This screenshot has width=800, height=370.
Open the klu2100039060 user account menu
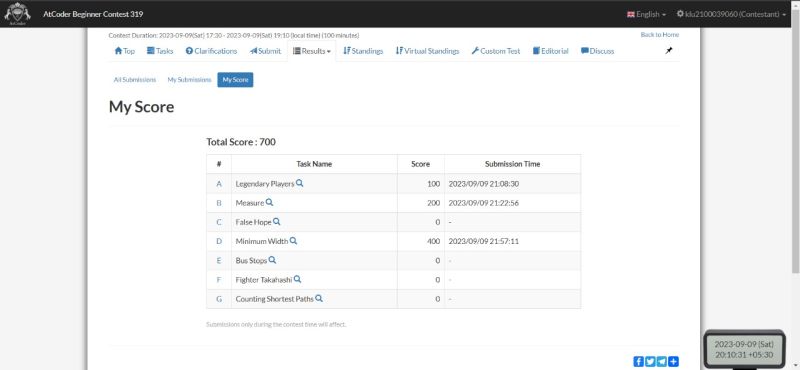(x=731, y=14)
